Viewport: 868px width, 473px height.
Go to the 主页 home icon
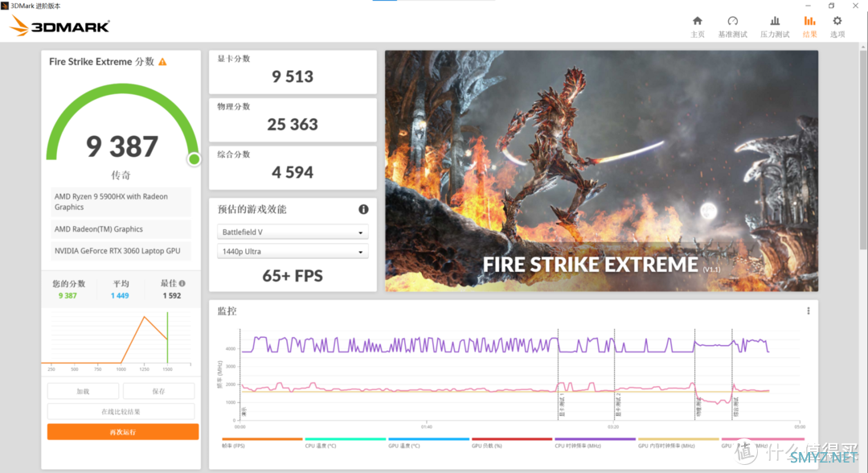click(697, 22)
